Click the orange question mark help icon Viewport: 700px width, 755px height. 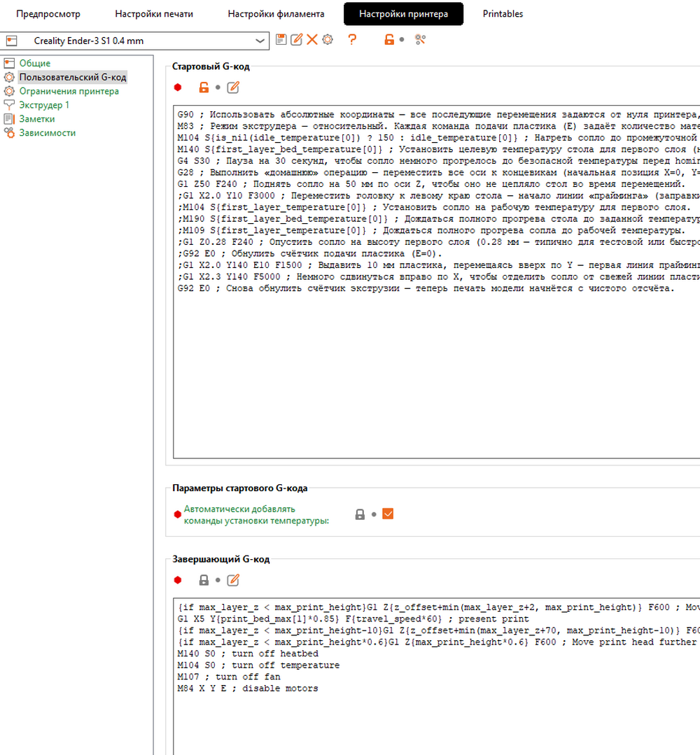(352, 40)
